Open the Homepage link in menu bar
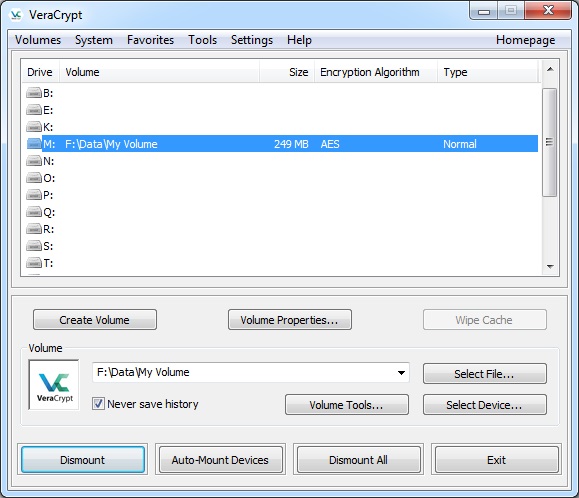579x498 pixels. (x=525, y=40)
